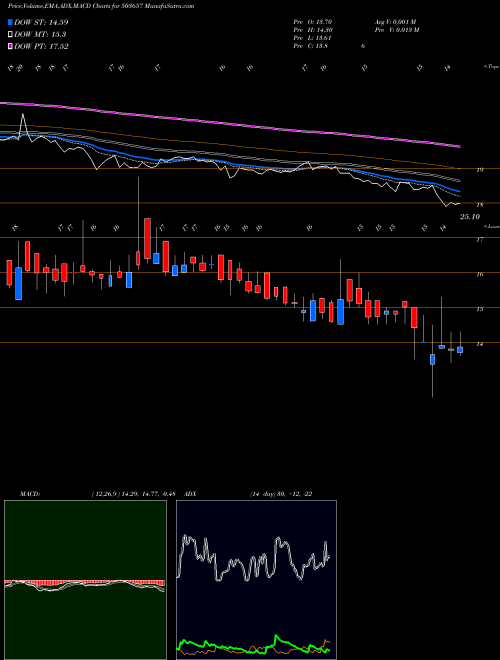The height and width of the screenshot is (660, 500).
Task: Click the price axis label 14
Action: [x=479, y=344]
